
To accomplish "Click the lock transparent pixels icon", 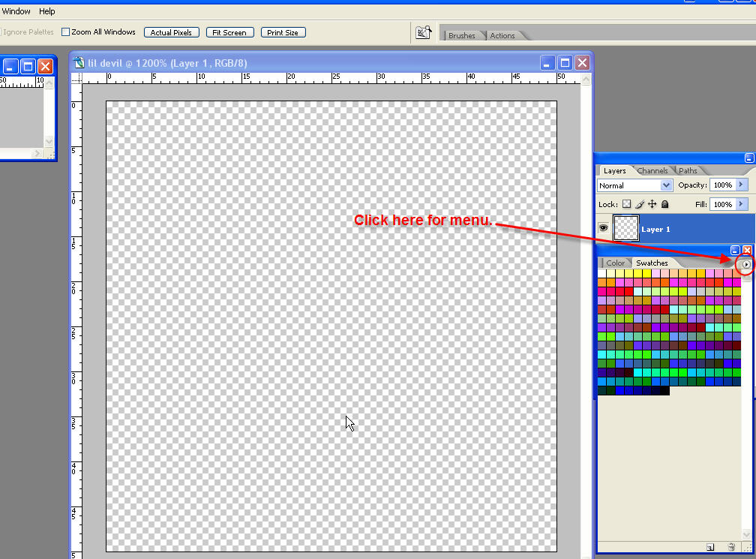I will pyautogui.click(x=626, y=204).
